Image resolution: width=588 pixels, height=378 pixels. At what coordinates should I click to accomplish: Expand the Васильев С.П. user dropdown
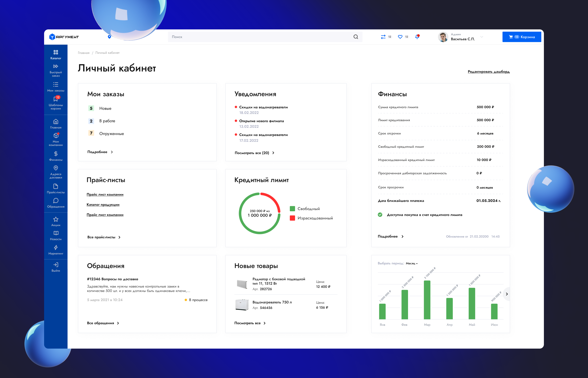pos(482,37)
